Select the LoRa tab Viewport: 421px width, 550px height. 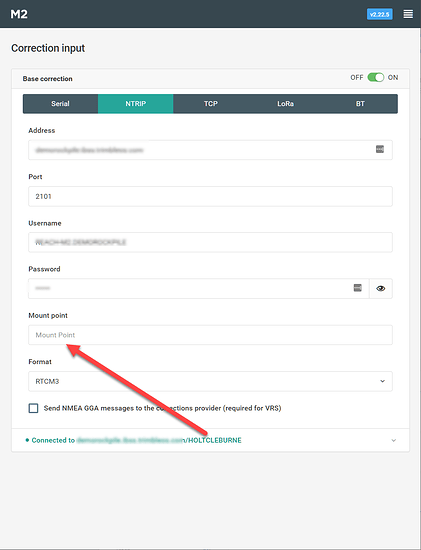point(285,103)
